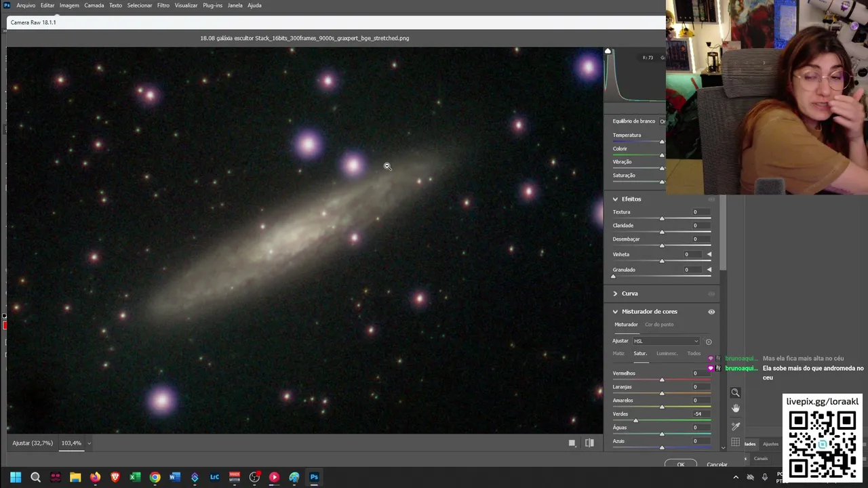Click Ajustar (32,7%) fit view button
The image size is (868, 488).
pos(33,443)
